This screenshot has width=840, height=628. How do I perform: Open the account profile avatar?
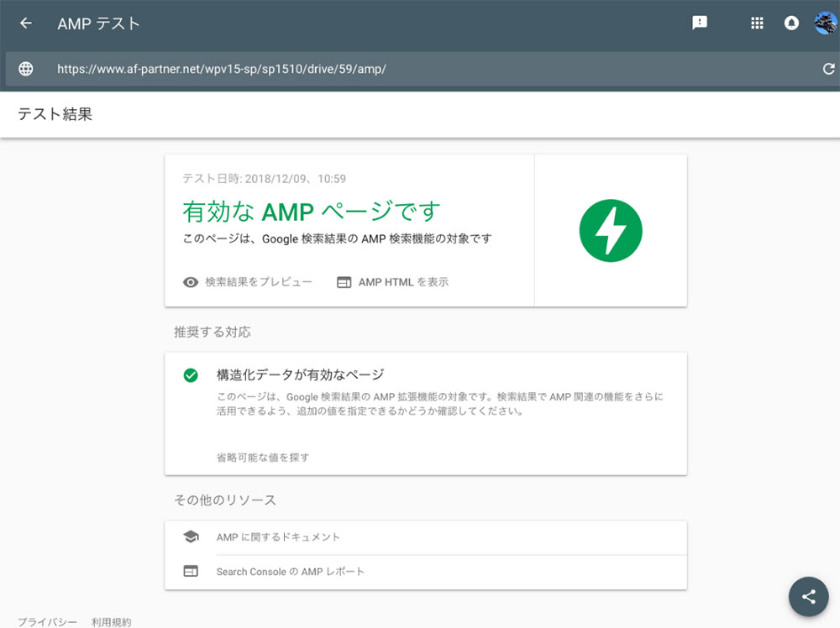[x=825, y=23]
